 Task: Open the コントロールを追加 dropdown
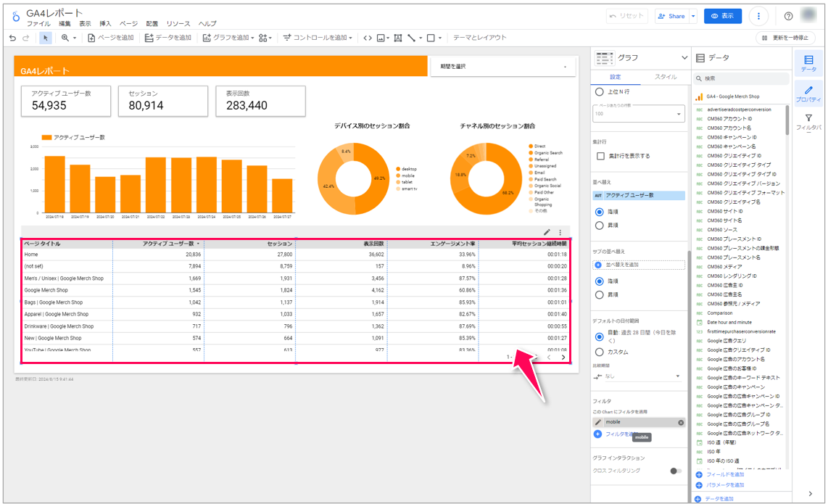click(318, 38)
